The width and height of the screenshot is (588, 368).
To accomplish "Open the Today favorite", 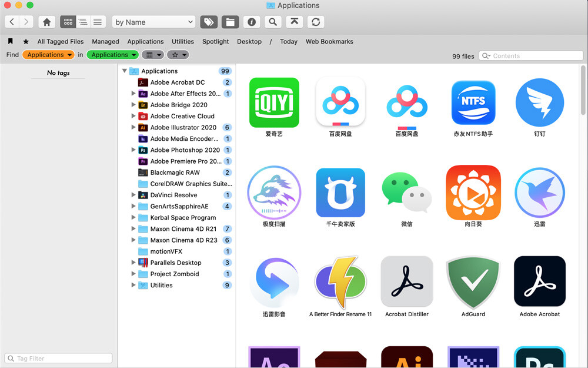I will (289, 41).
